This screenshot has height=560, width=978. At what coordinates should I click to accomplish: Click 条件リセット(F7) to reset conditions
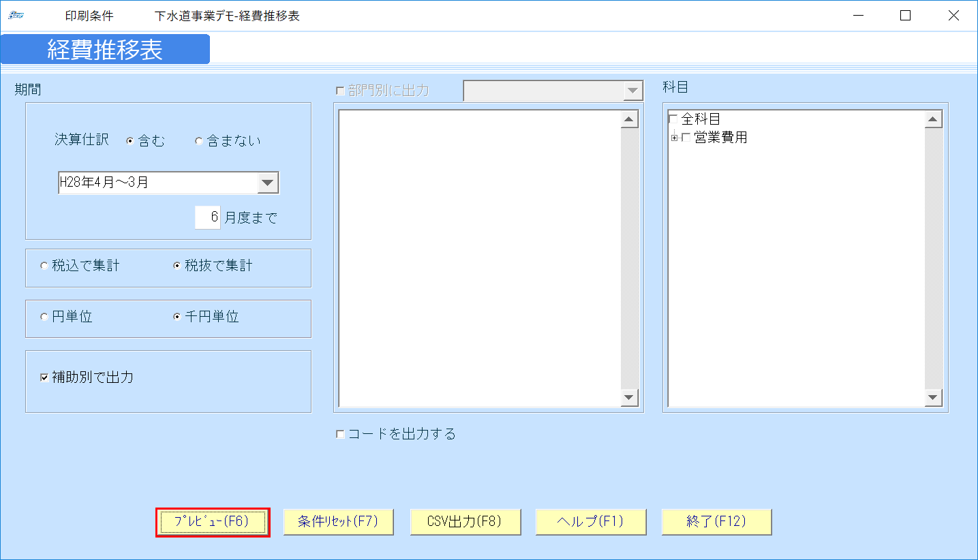339,522
